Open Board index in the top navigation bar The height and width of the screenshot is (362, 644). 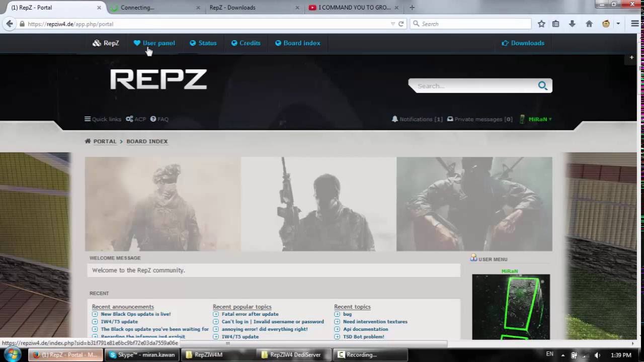click(x=297, y=43)
